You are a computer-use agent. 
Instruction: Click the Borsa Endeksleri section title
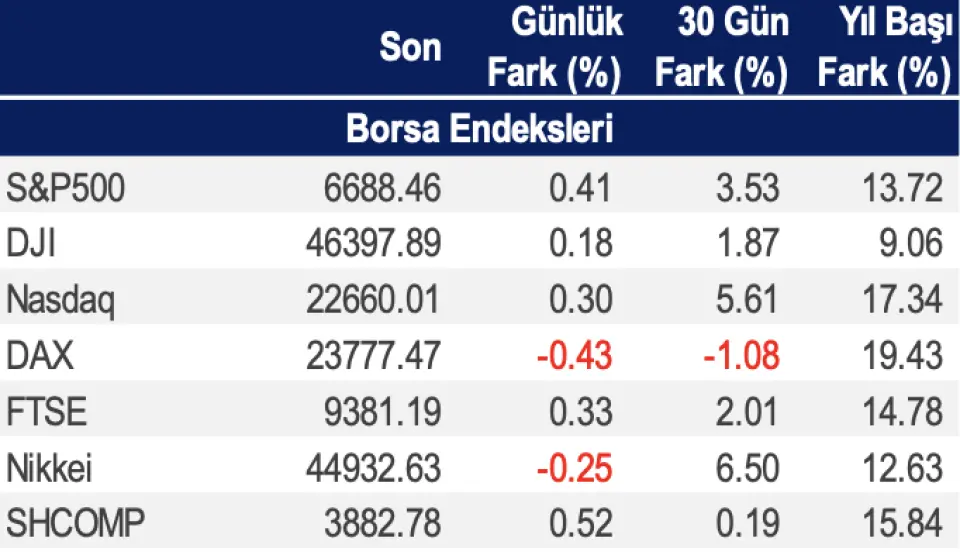[479, 130]
